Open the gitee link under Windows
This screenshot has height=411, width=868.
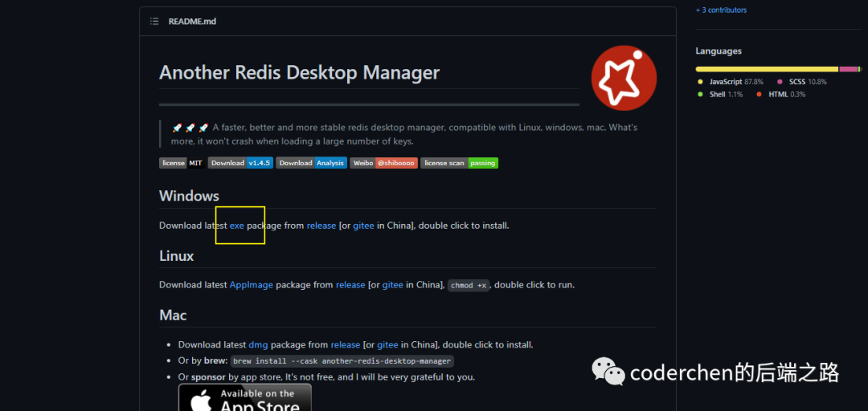pos(364,226)
